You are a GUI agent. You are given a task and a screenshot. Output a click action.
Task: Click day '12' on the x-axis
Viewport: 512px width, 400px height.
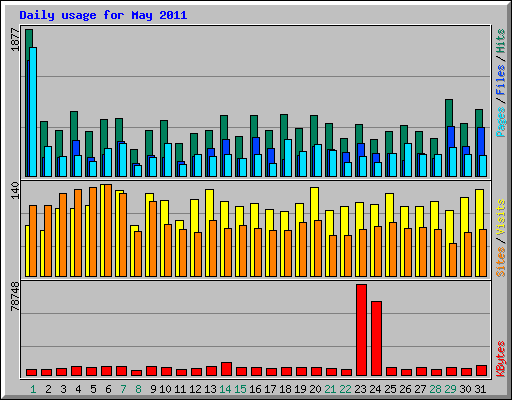195,389
